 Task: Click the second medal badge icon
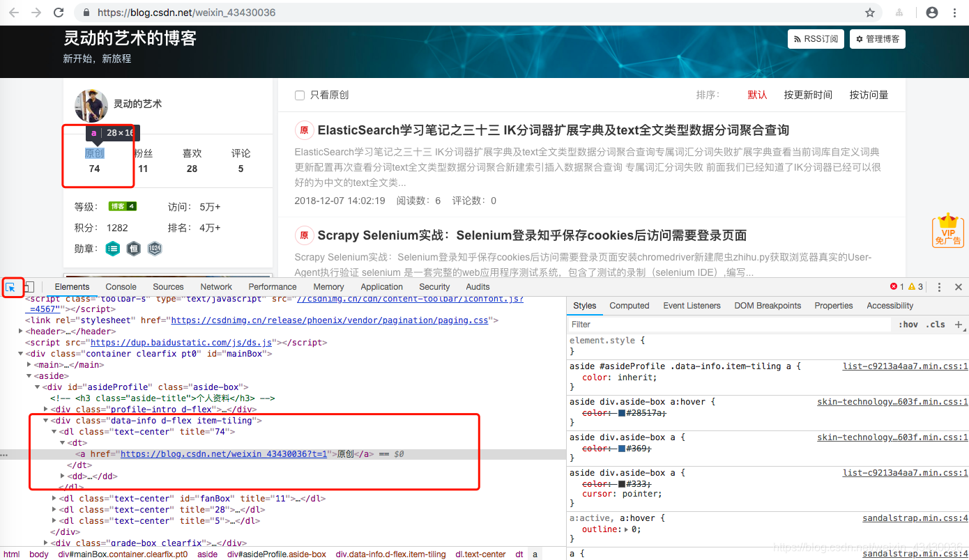133,249
